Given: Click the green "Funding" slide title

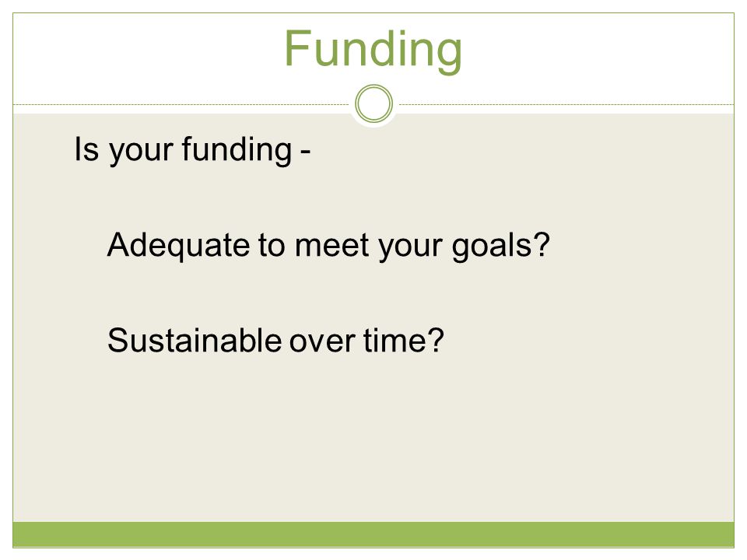Looking at the screenshot, I should (x=373, y=50).
